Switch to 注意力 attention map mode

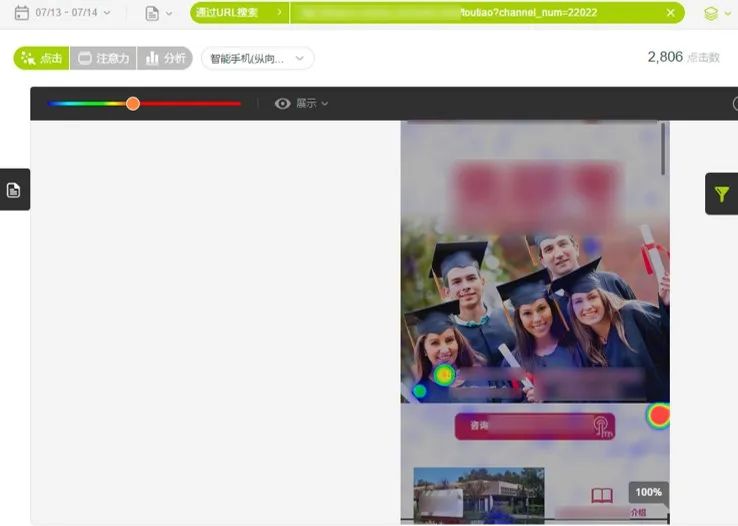(x=104, y=58)
